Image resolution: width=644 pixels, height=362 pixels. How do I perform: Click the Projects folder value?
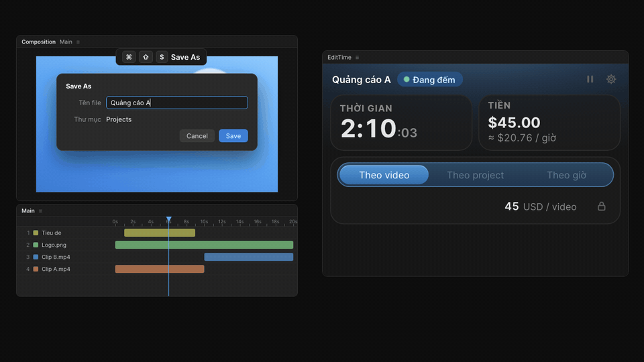pyautogui.click(x=119, y=119)
